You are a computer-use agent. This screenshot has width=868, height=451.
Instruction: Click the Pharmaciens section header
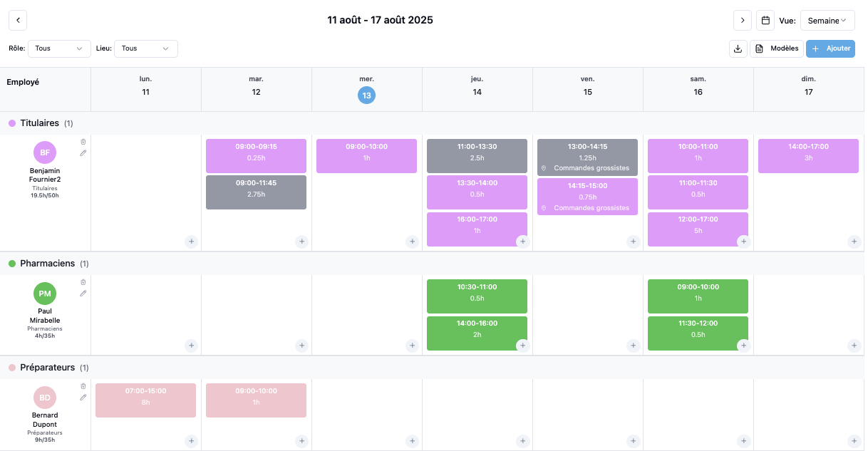pyautogui.click(x=46, y=263)
